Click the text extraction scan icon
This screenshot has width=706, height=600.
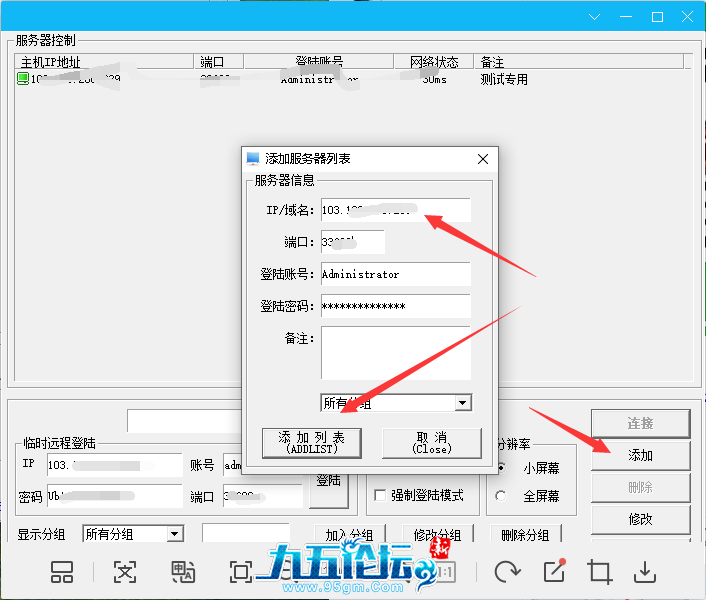[124, 571]
